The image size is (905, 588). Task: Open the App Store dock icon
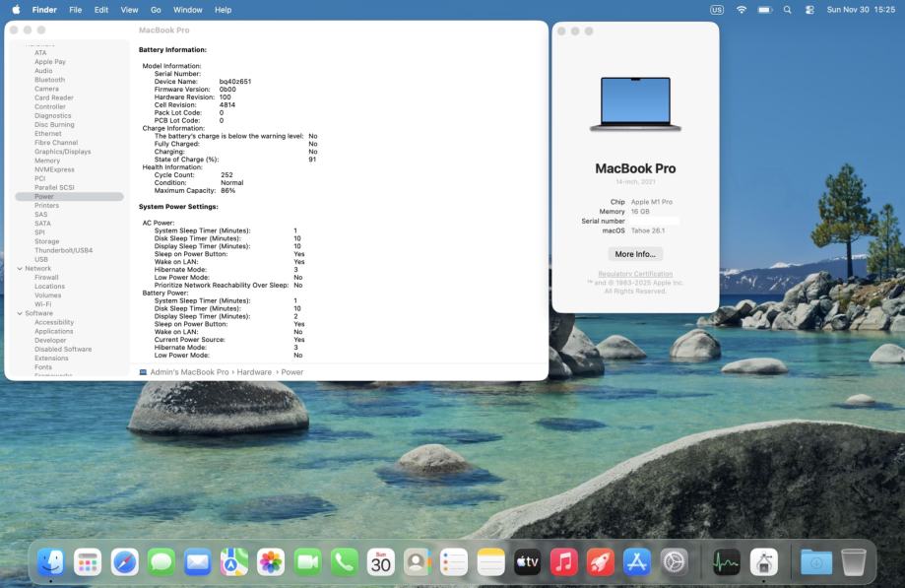(x=637, y=561)
